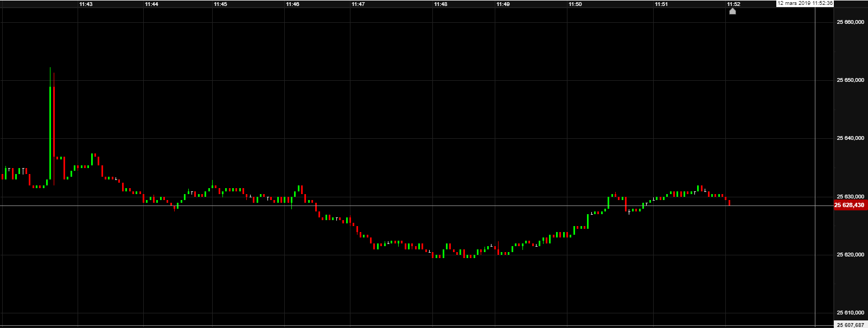The image size is (868, 328).
Task: Click the 11:52 time axis label
Action: click(x=733, y=4)
